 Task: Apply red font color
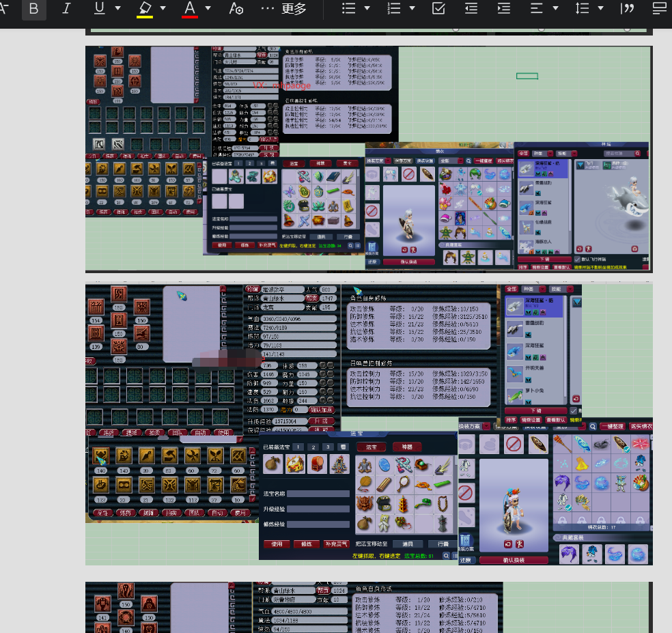[x=190, y=8]
